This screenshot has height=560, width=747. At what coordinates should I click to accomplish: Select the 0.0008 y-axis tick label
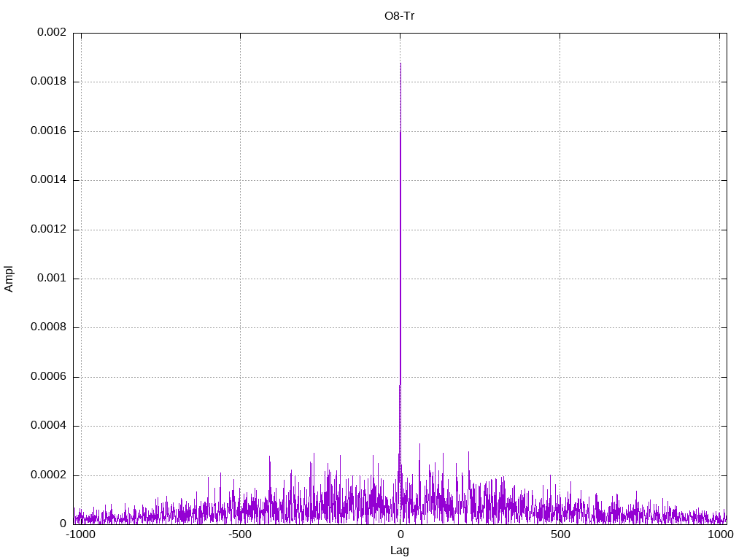click(48, 327)
